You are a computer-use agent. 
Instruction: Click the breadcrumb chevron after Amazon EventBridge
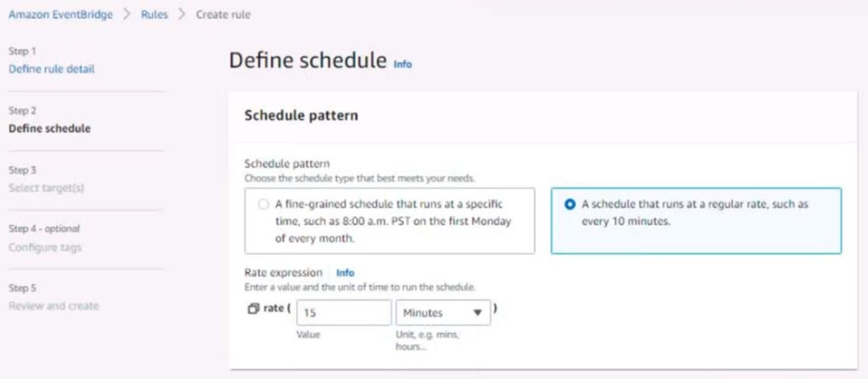[128, 15]
